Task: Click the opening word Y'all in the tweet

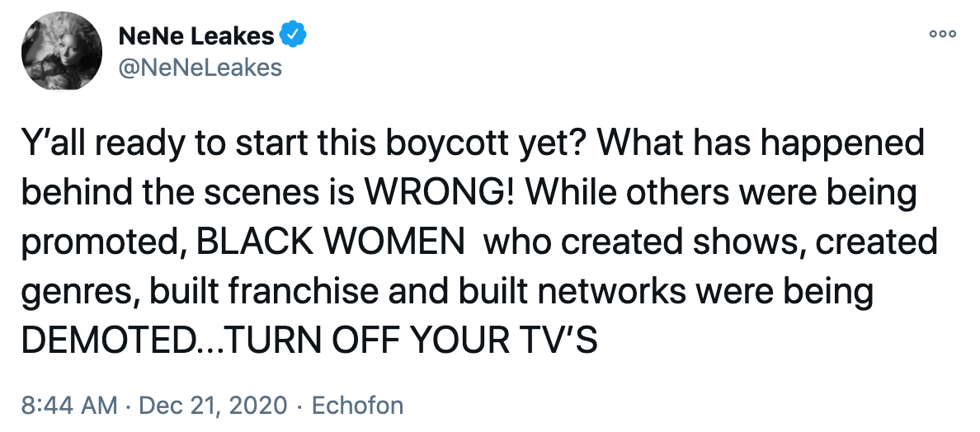Action: 54,143
